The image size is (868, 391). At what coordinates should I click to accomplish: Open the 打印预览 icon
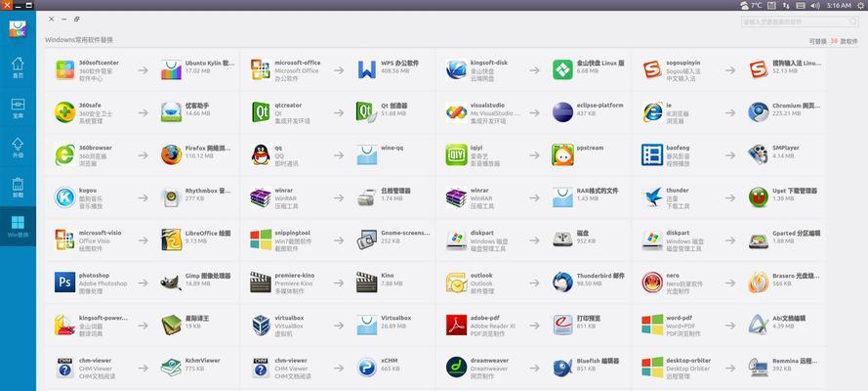pyautogui.click(x=562, y=326)
